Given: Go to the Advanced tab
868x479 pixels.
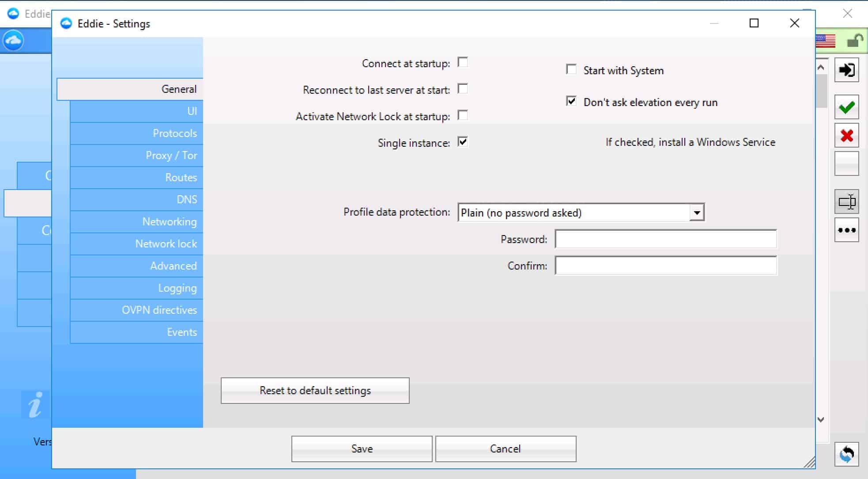Looking at the screenshot, I should click(136, 266).
